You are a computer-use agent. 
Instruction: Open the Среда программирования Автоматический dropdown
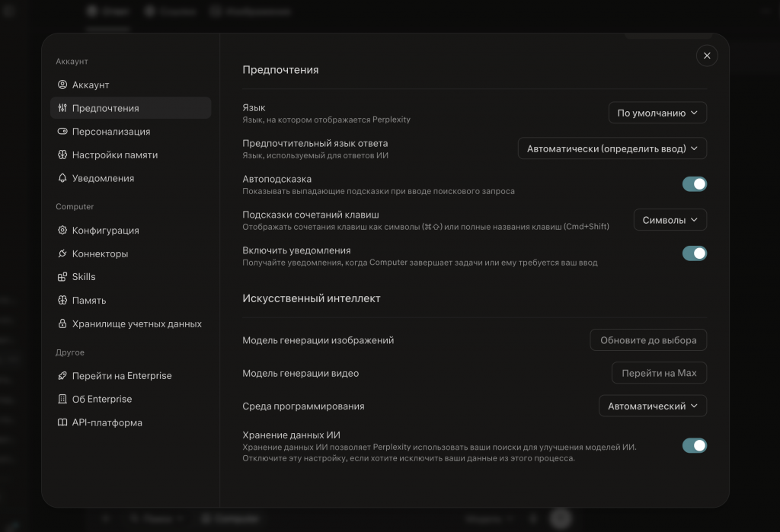[x=653, y=406]
